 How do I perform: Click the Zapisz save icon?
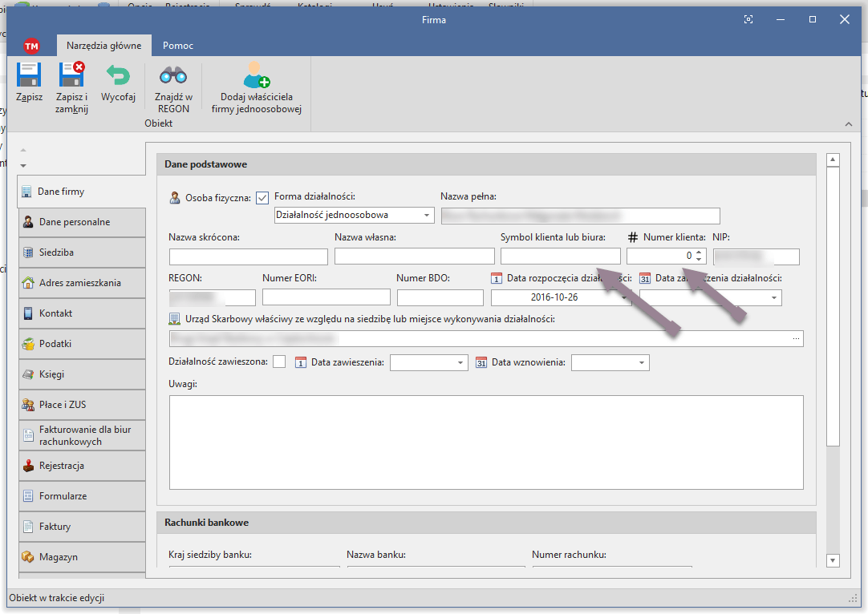tap(29, 75)
